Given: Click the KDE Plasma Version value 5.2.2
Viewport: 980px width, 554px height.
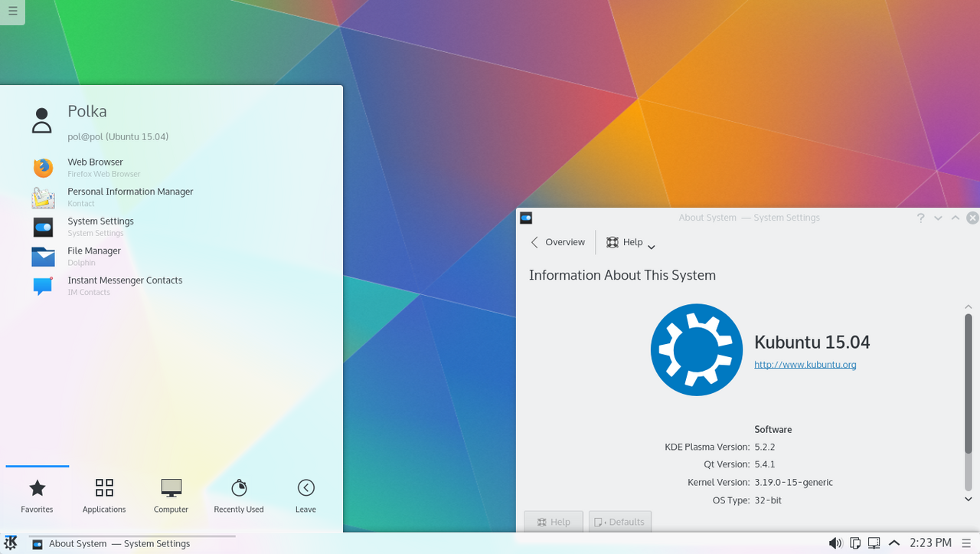Looking at the screenshot, I should [765, 447].
